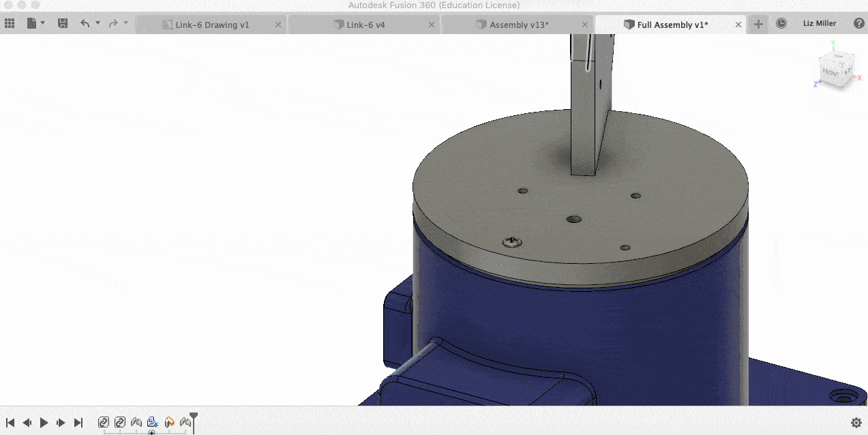This screenshot has width=868, height=435.
Task: Jump to the end of the timeline
Action: 78,422
